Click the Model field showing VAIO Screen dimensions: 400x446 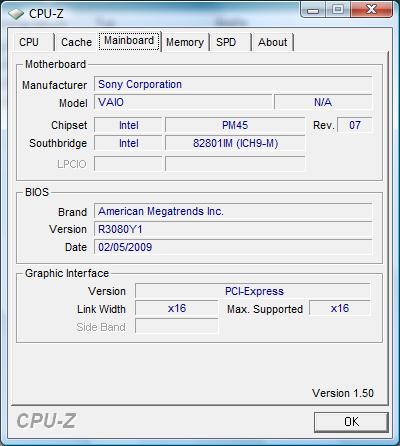pos(183,102)
